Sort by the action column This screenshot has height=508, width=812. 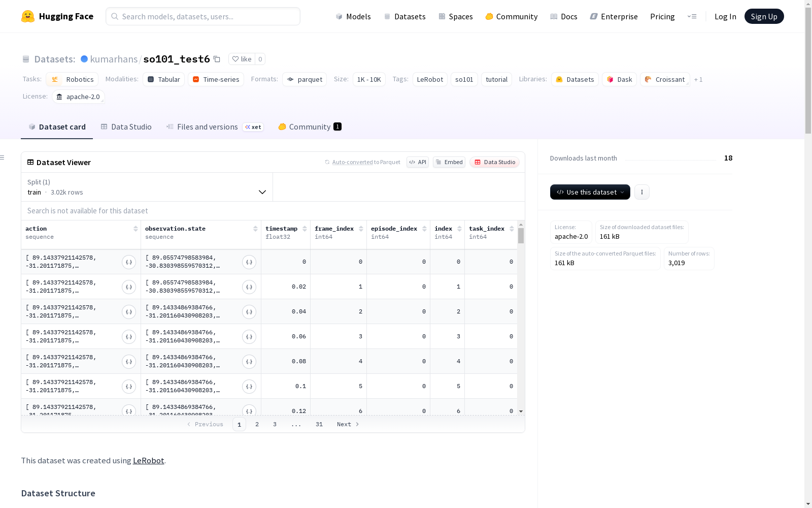coord(136,229)
